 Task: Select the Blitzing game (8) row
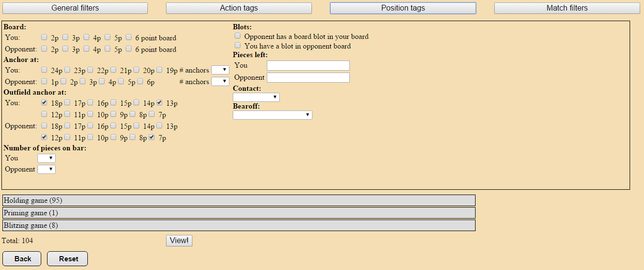click(239, 225)
